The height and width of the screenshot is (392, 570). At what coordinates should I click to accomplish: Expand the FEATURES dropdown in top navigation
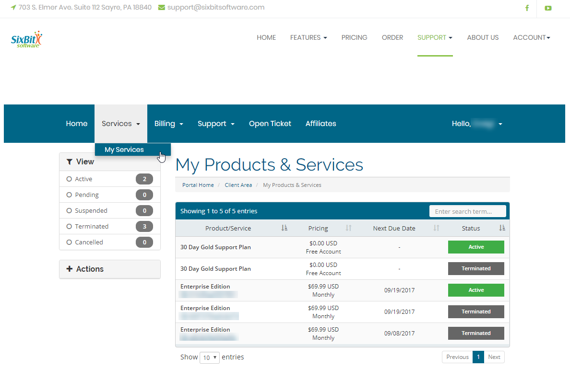[309, 37]
